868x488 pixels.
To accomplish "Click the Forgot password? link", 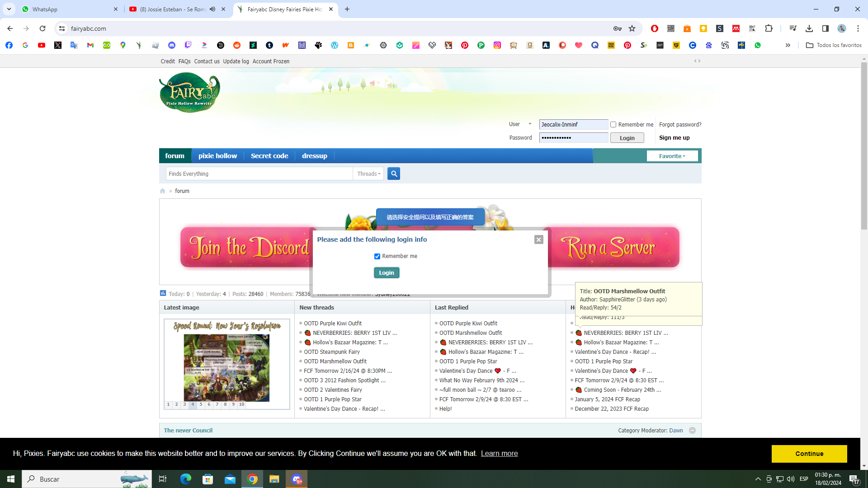I will pyautogui.click(x=680, y=125).
